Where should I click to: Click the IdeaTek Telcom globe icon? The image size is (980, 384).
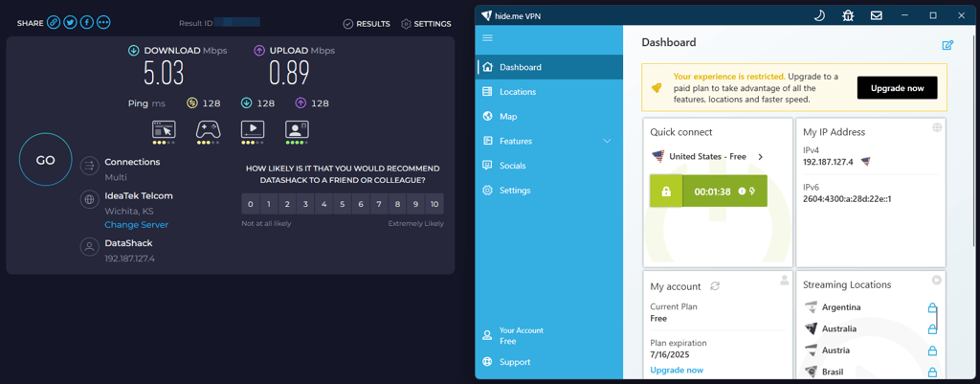pos(89,199)
